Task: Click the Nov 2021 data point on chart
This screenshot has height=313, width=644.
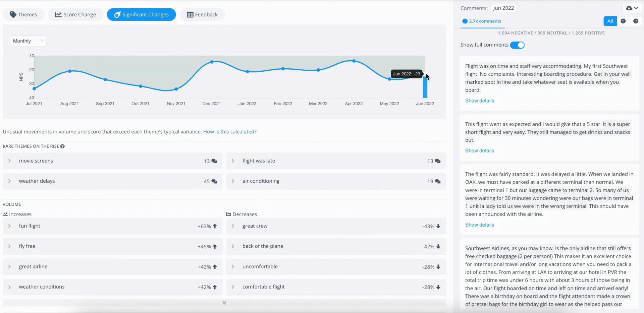Action: tap(176, 89)
